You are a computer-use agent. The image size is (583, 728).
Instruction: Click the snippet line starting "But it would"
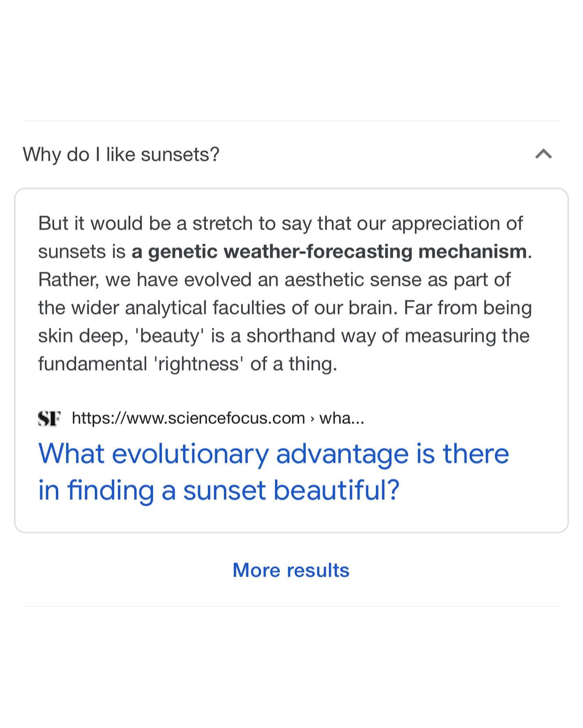click(280, 223)
